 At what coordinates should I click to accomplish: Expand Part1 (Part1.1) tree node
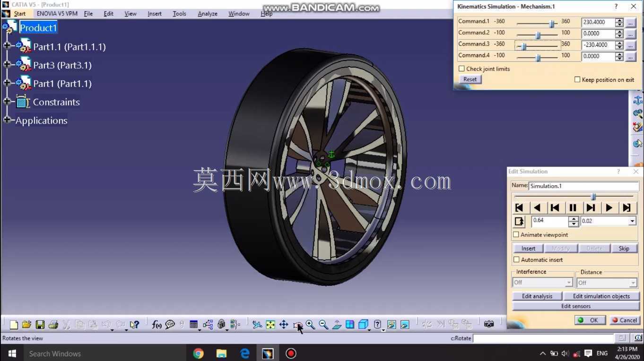tap(7, 83)
